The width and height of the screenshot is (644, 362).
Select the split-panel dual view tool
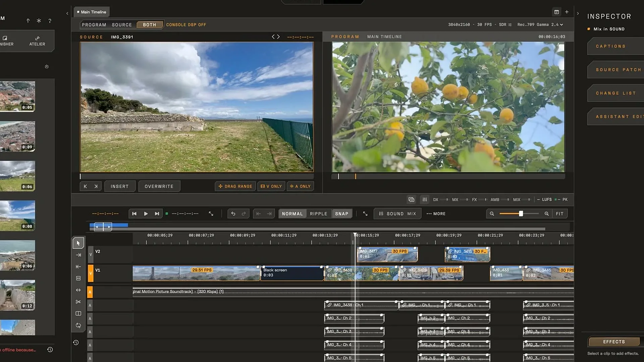78,313
